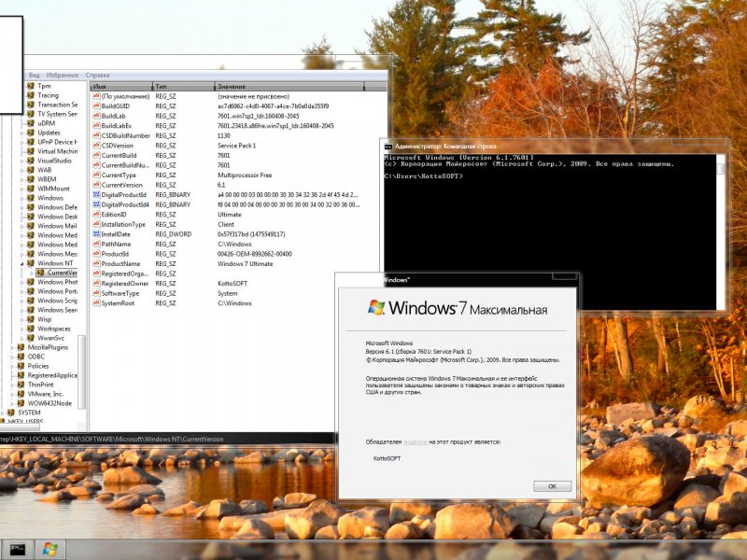Screen dimensions: 747x560
Task: Click the CSDVersion string value icon
Action: pyautogui.click(x=96, y=146)
